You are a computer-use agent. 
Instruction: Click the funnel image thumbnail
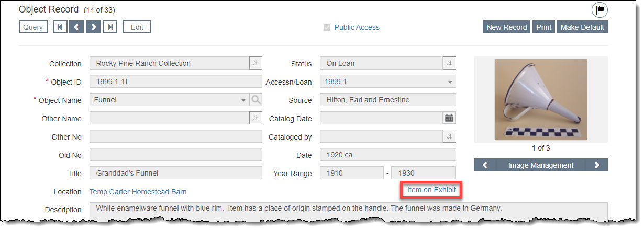coord(540,99)
